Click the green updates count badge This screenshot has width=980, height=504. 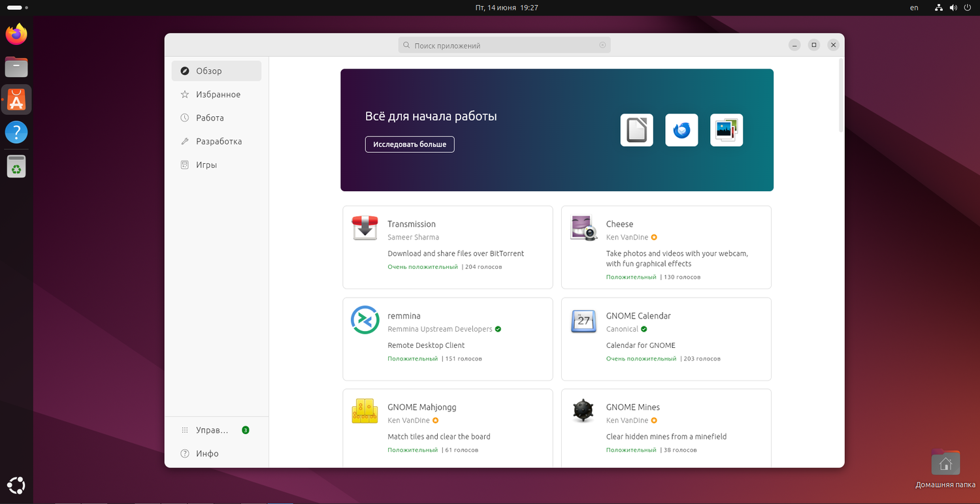[245, 430]
